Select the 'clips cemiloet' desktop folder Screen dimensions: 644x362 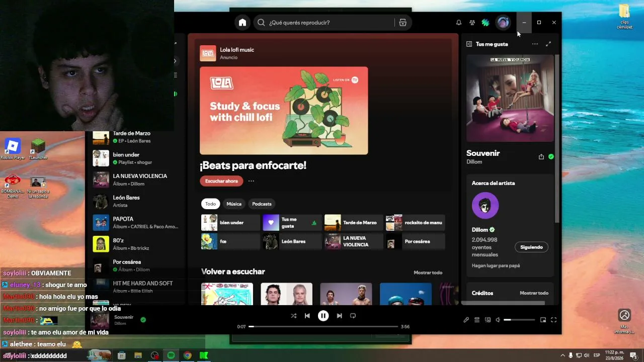(x=624, y=17)
